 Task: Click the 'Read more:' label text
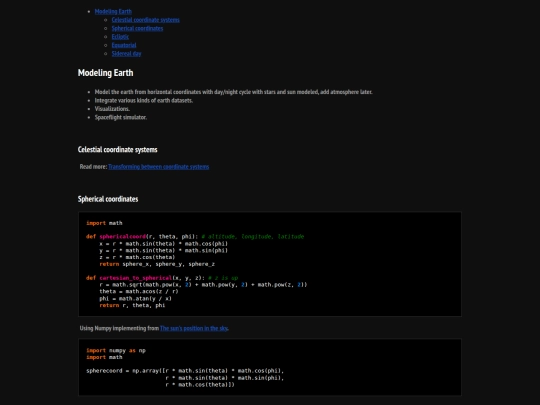pos(93,167)
